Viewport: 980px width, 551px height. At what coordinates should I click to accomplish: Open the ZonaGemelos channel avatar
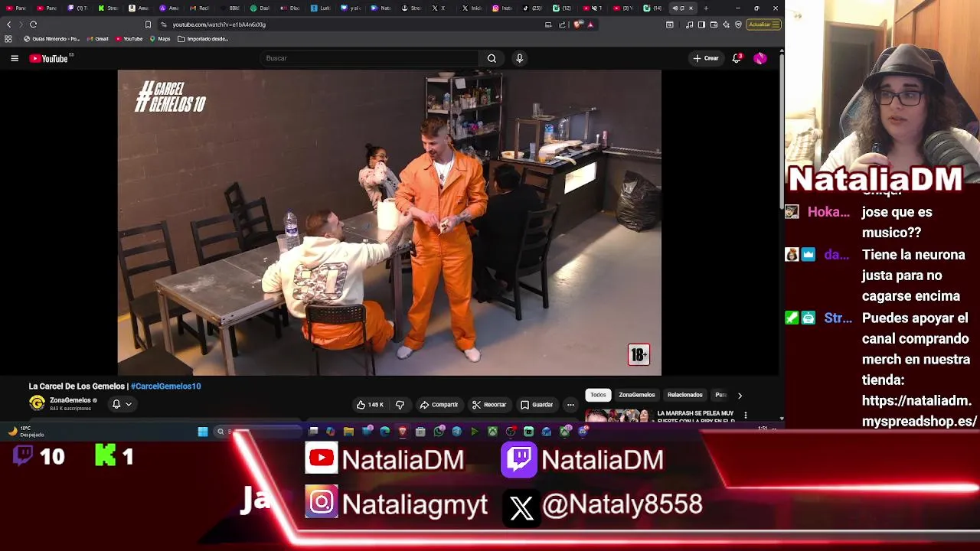37,403
